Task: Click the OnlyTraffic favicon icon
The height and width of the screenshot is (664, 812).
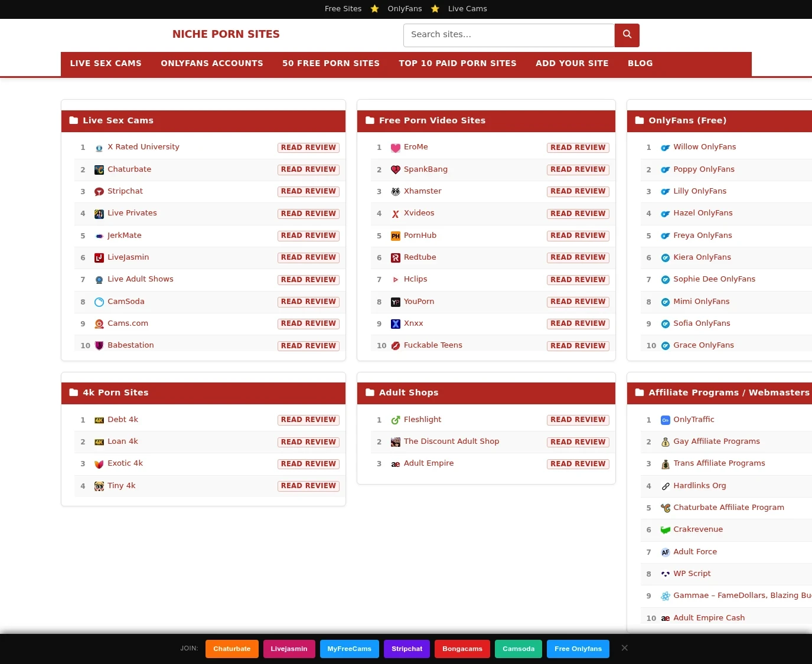Action: point(666,420)
